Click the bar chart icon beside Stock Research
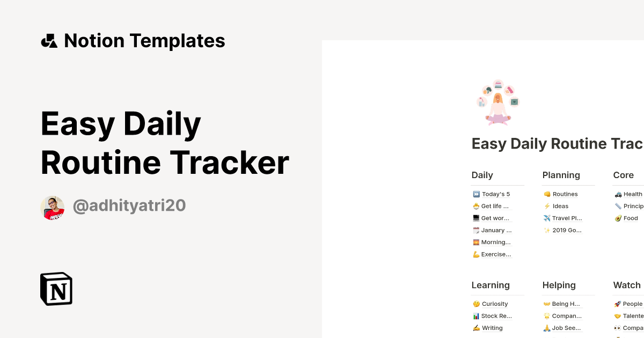Screen dimensions: 644x338 [x=475, y=316]
